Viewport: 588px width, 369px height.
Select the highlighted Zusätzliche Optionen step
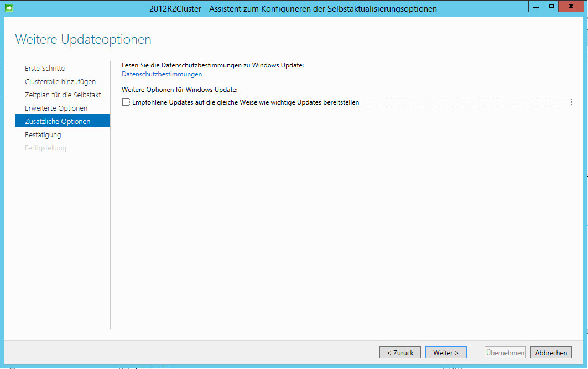58,122
